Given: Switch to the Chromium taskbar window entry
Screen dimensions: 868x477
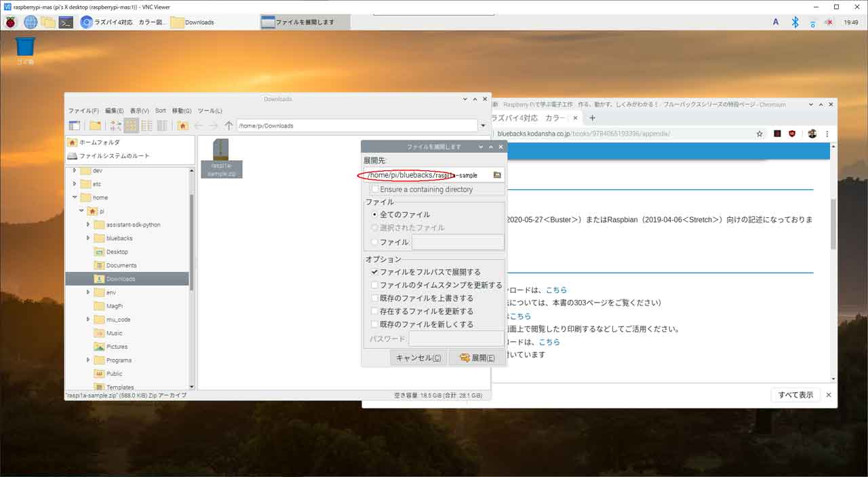Looking at the screenshot, I should pos(122,22).
